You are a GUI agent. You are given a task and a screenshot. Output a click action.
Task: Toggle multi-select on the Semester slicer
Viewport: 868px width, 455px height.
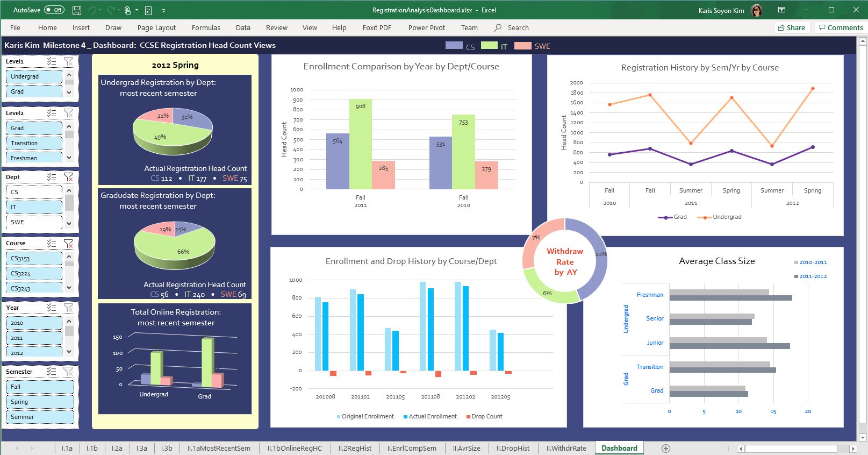[52, 372]
